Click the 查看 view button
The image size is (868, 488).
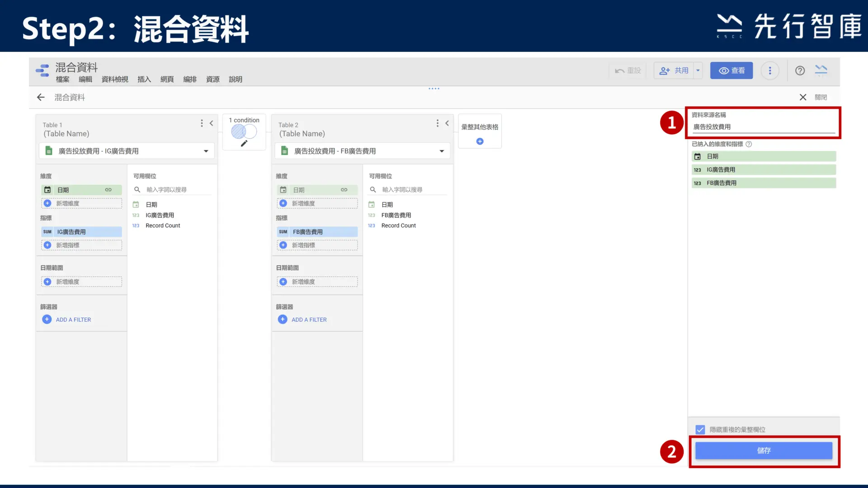click(x=731, y=70)
